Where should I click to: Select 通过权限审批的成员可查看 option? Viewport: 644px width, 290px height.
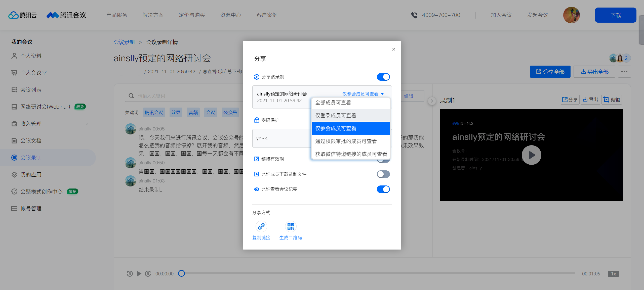[351, 141]
